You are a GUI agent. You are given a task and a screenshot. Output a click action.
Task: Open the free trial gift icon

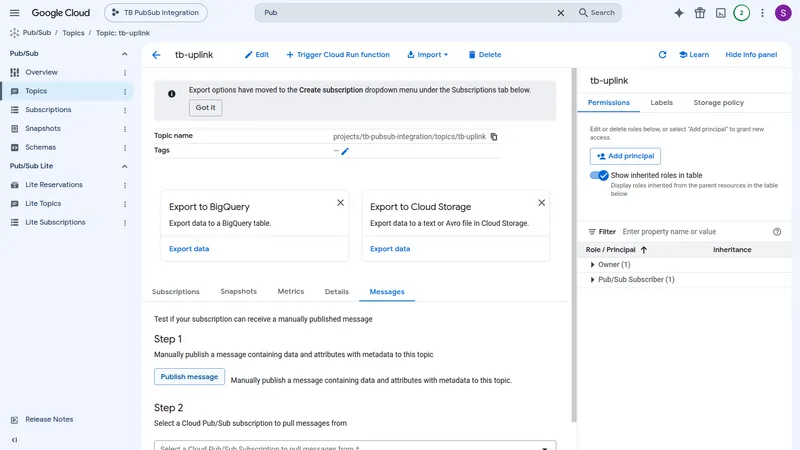pyautogui.click(x=699, y=13)
